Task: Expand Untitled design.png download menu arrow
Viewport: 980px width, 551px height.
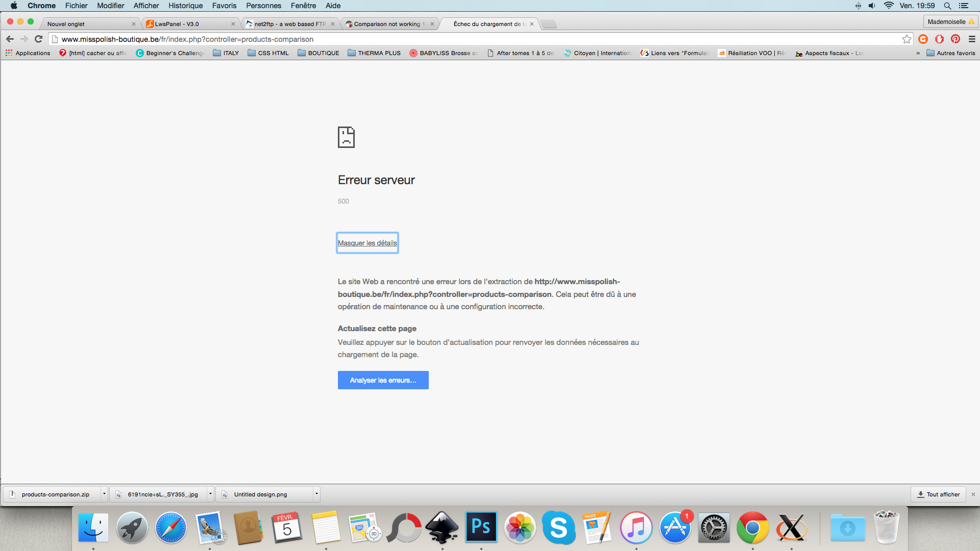Action: coord(316,494)
